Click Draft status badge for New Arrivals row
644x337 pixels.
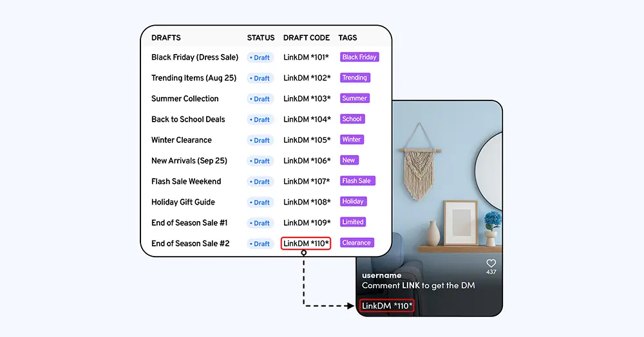point(260,161)
